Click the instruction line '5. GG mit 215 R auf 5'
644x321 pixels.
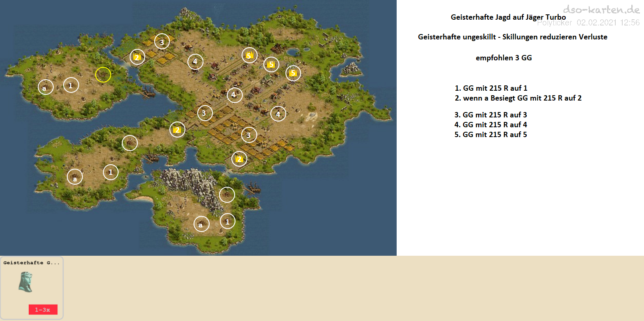click(x=491, y=135)
